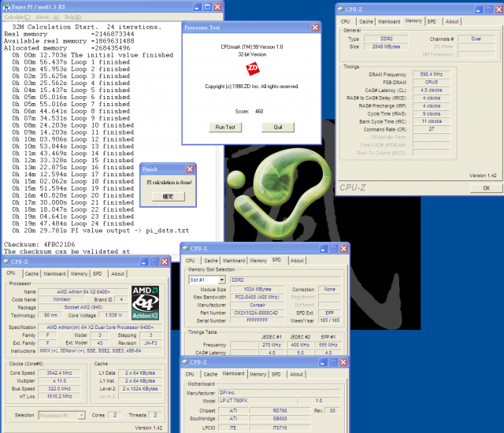Switch to SPD tab in Memory window
Image resolution: width=504 pixels, height=433 pixels.
pyautogui.click(x=432, y=21)
